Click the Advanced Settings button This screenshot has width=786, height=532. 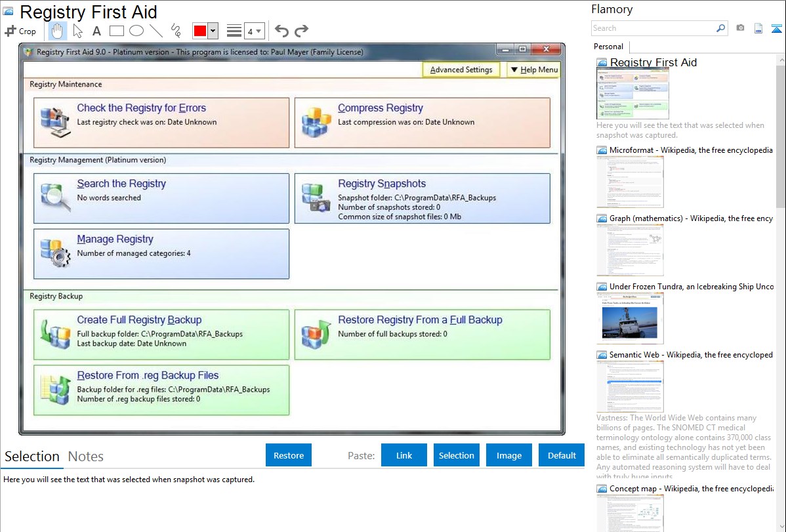pos(461,70)
